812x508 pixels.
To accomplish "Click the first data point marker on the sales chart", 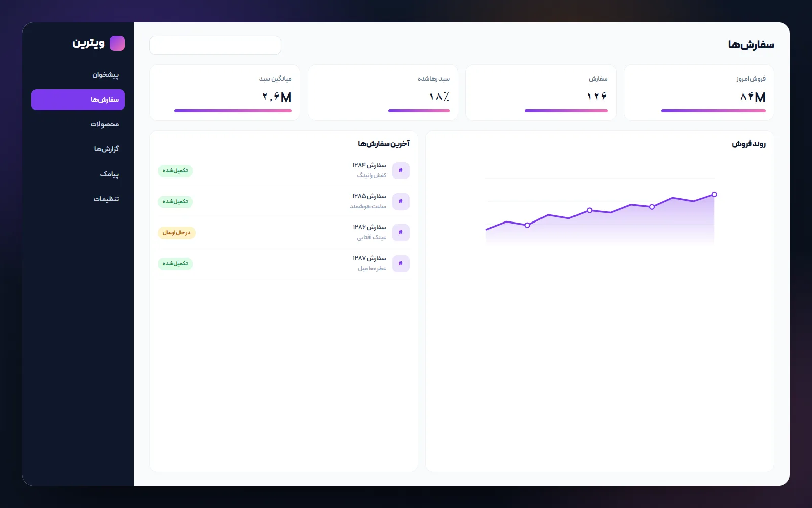I will point(527,225).
